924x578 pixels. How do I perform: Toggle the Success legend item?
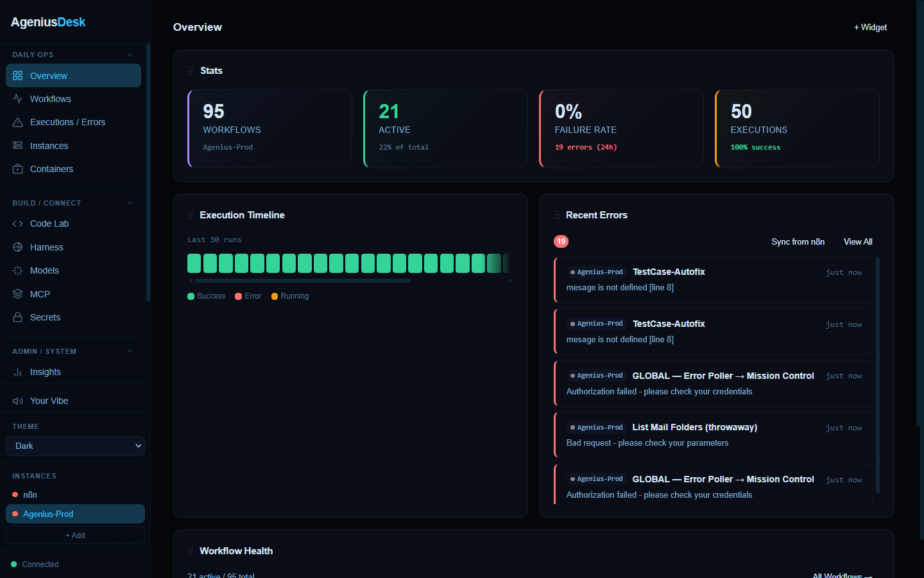point(206,296)
